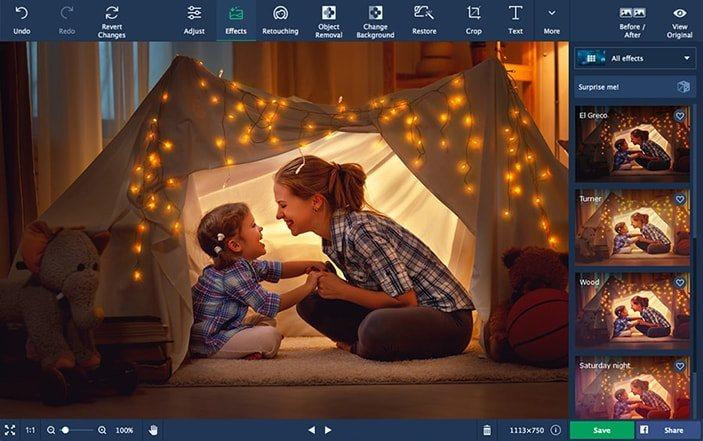703x441 pixels.
Task: Add the Text tool
Action: (x=515, y=19)
